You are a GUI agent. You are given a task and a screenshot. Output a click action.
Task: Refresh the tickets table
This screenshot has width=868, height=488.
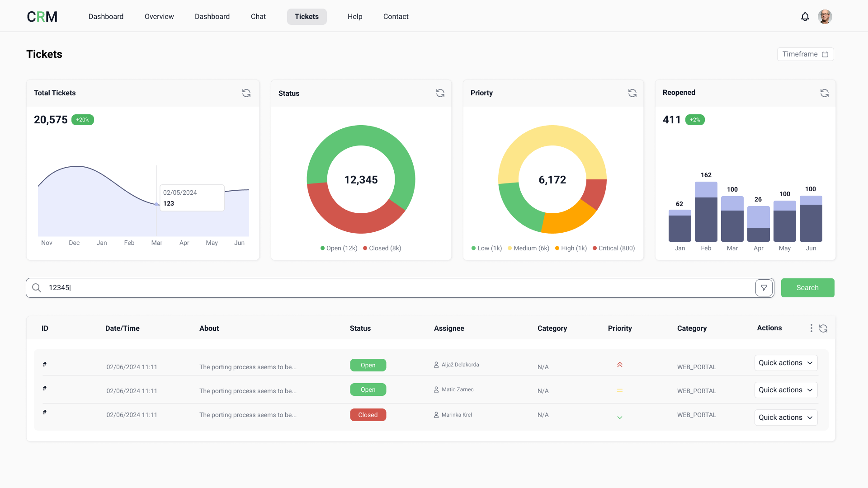[x=823, y=329]
